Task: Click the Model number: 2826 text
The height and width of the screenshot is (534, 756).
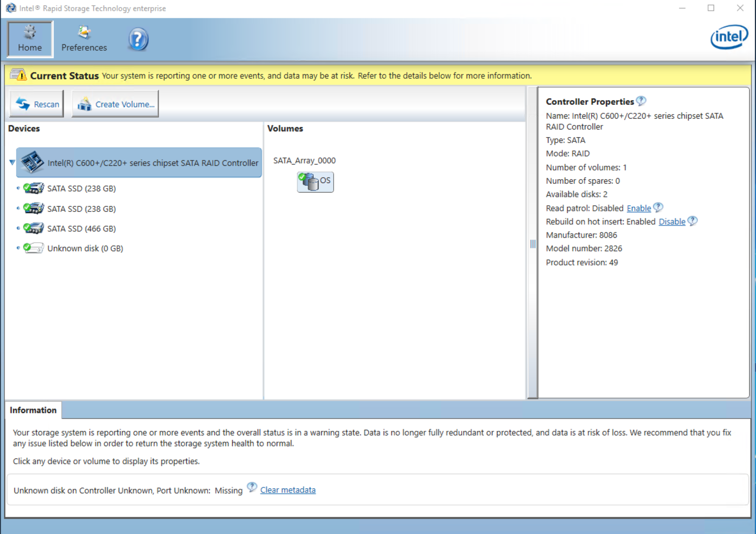Action: coord(584,248)
